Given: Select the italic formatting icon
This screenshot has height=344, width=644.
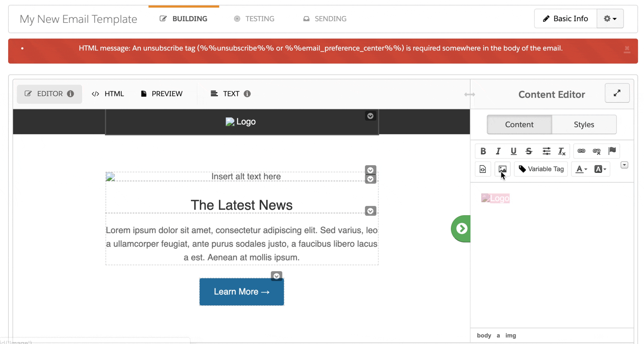Looking at the screenshot, I should click(498, 151).
